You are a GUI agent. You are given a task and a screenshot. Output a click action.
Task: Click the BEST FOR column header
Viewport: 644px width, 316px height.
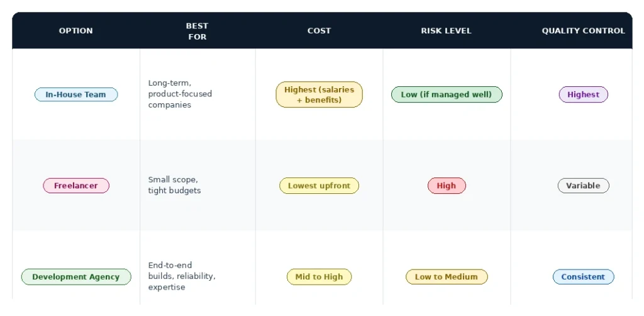point(197,31)
